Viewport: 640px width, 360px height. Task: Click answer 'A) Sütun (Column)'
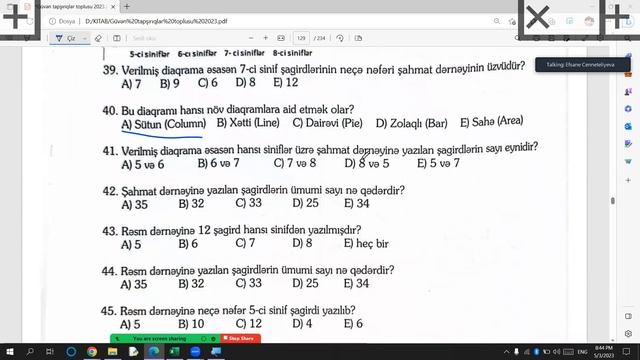(164, 124)
